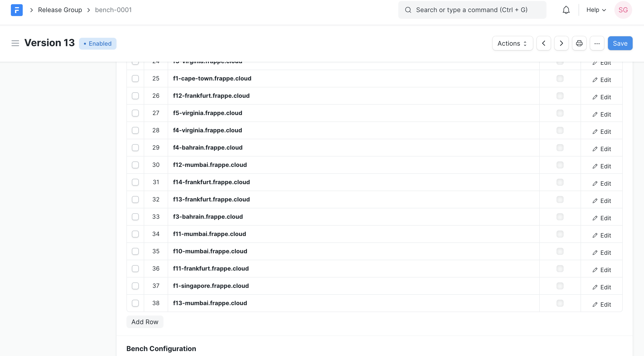Click the print icon button
Viewport: 644px width, 356px height.
[579, 43]
